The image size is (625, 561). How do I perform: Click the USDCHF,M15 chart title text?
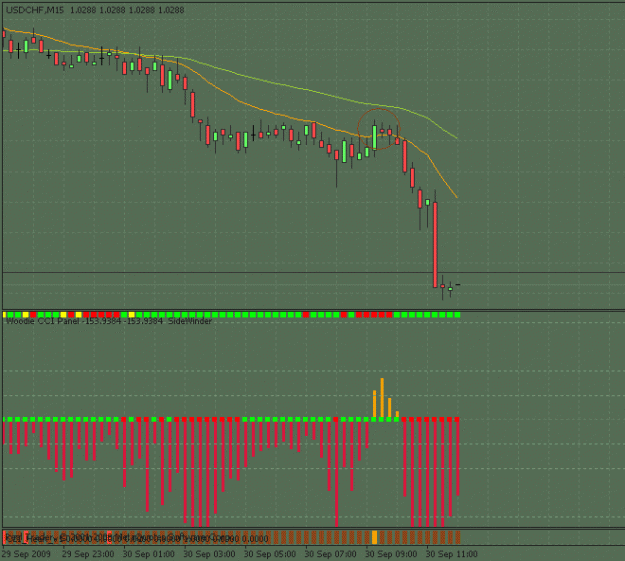[x=95, y=10]
